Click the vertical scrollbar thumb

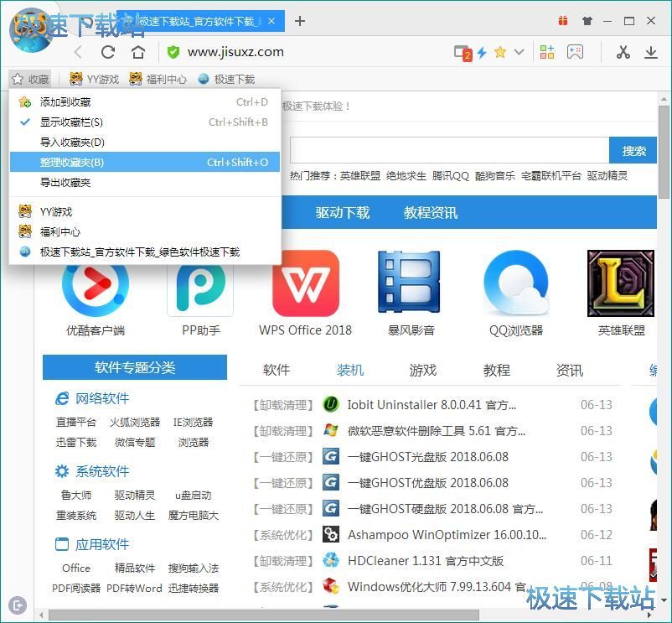point(664,151)
